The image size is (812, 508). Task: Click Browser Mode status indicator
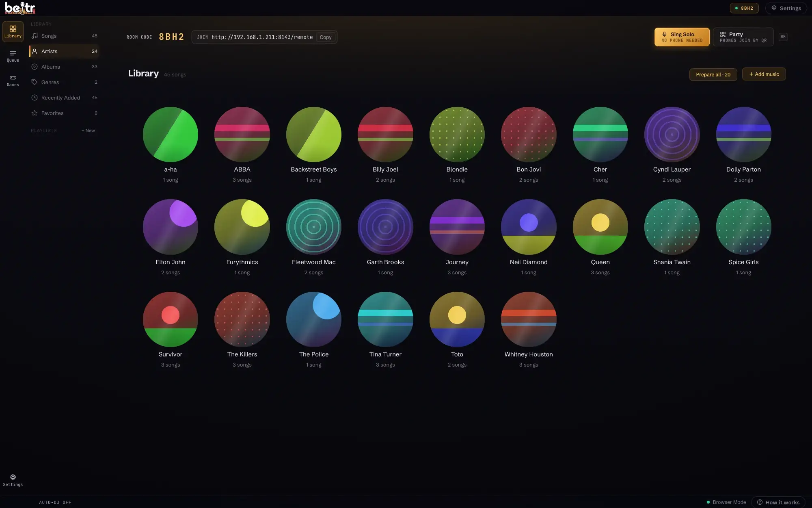coord(726,502)
